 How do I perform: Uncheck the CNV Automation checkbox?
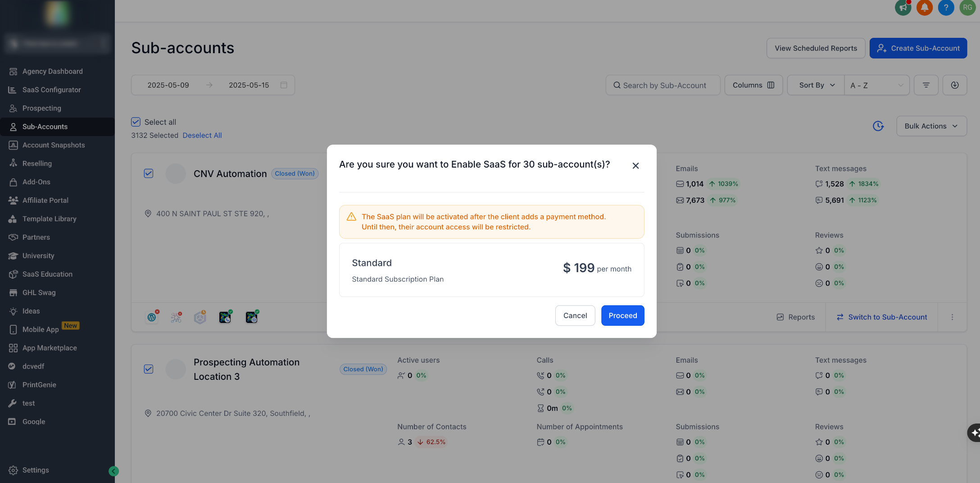coord(149,173)
